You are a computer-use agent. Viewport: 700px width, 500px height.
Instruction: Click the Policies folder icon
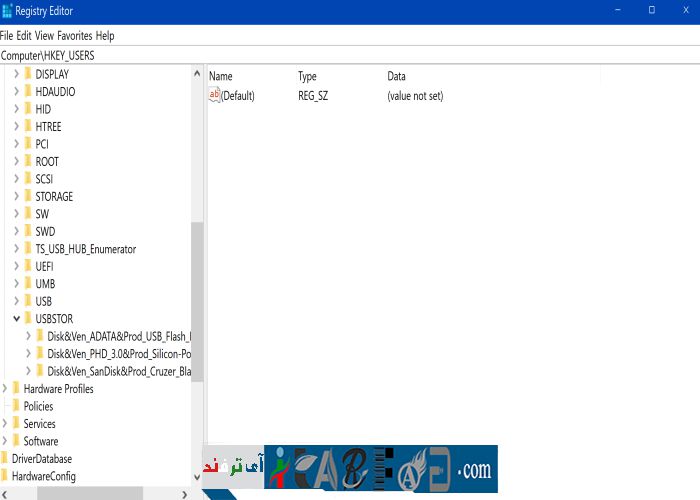coord(15,406)
